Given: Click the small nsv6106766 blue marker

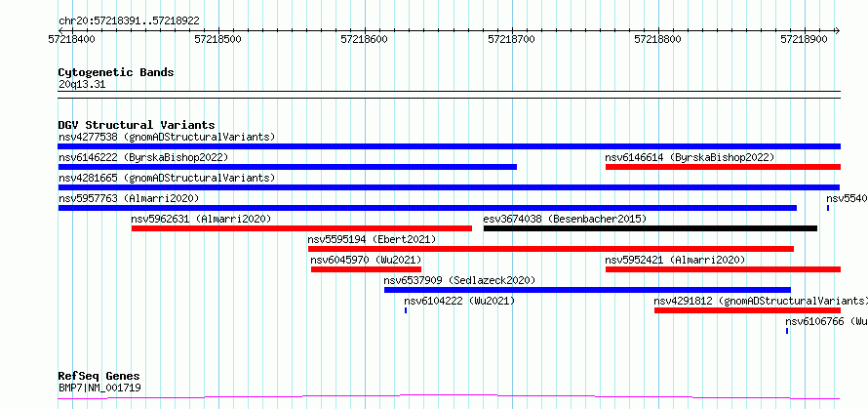Looking at the screenshot, I should click(x=787, y=331).
